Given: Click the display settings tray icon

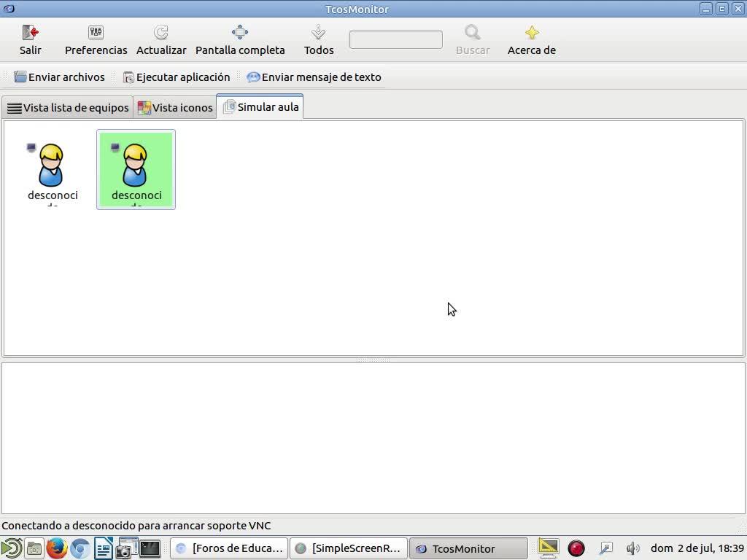Looking at the screenshot, I should [548, 548].
